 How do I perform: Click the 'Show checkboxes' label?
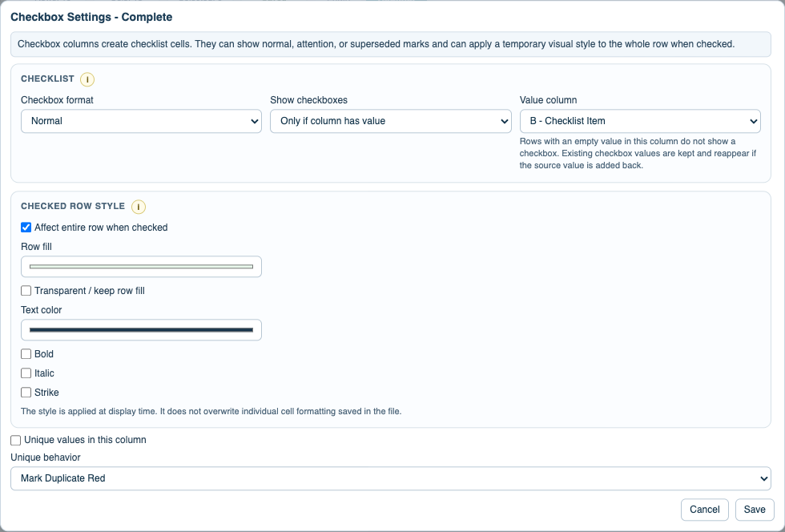click(x=309, y=100)
